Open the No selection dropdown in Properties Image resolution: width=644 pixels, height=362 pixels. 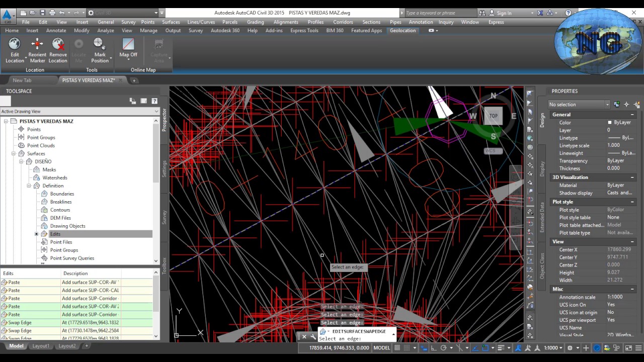[x=579, y=105]
